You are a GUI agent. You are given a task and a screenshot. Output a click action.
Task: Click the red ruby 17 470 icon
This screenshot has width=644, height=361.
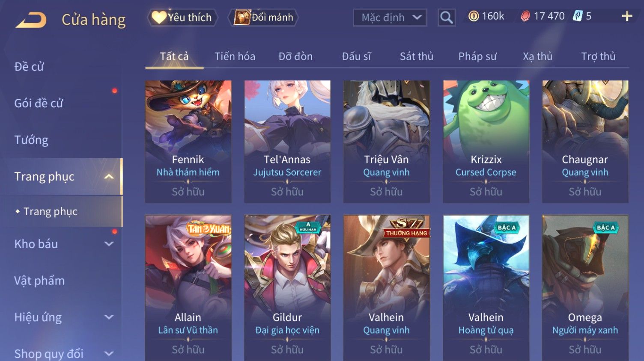pos(525,16)
